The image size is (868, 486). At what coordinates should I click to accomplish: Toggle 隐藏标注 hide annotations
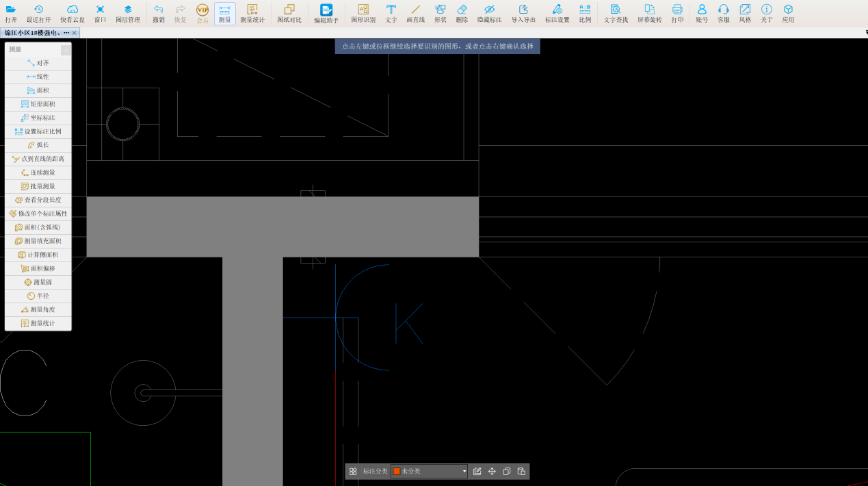point(489,13)
